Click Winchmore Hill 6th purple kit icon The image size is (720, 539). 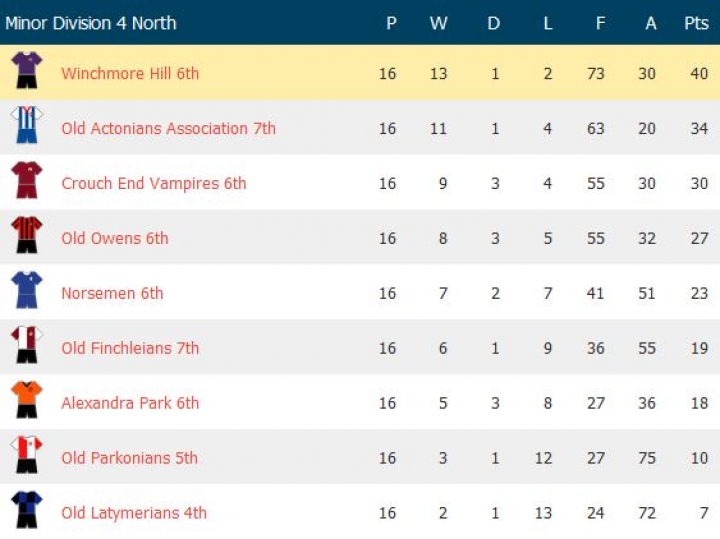pyautogui.click(x=26, y=71)
